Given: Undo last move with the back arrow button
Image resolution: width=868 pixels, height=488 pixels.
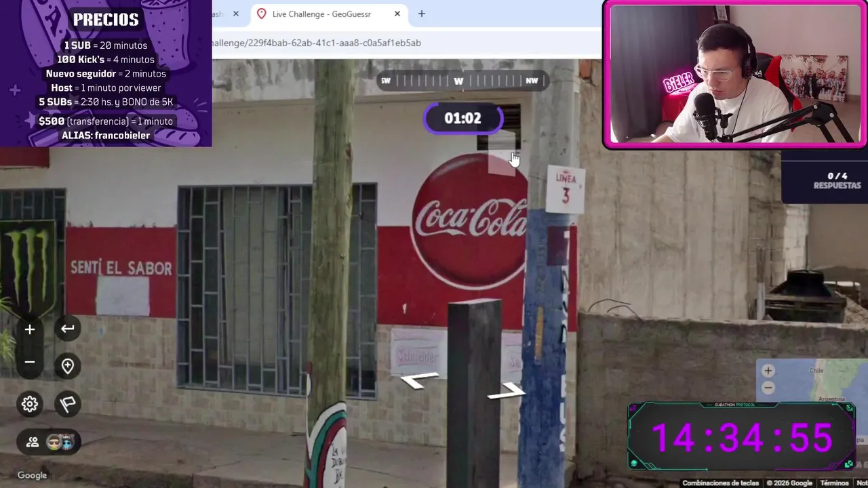Looking at the screenshot, I should point(67,329).
